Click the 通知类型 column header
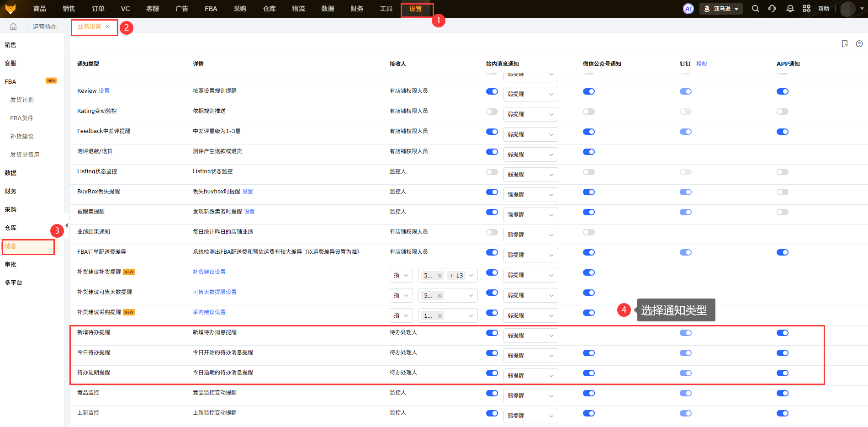 pyautogui.click(x=88, y=64)
